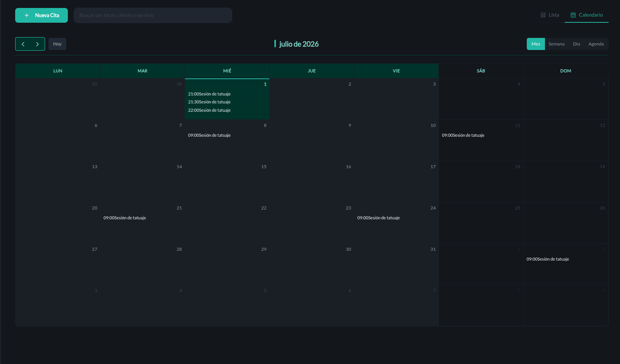Select the Mes view option
The image size is (620, 364).
536,44
